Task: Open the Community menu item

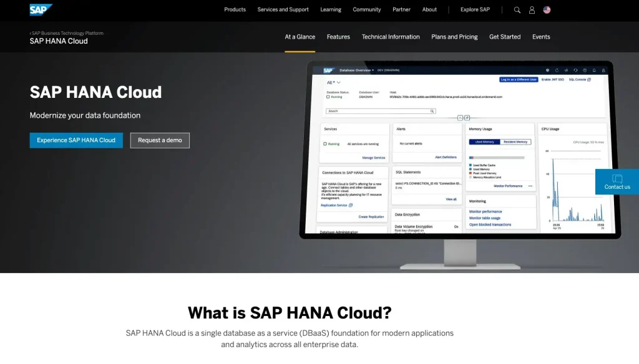Action: click(366, 9)
